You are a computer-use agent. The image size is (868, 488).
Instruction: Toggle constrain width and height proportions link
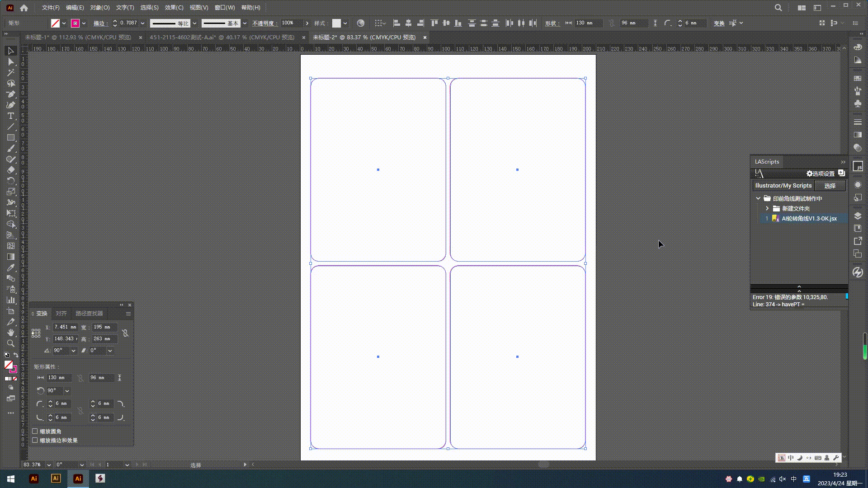pos(125,333)
